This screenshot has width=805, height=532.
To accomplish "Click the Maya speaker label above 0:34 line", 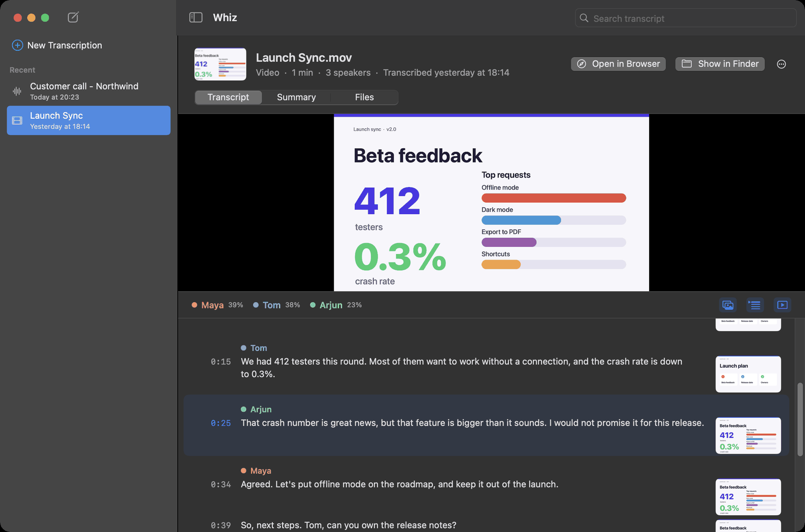I will [x=256, y=471].
